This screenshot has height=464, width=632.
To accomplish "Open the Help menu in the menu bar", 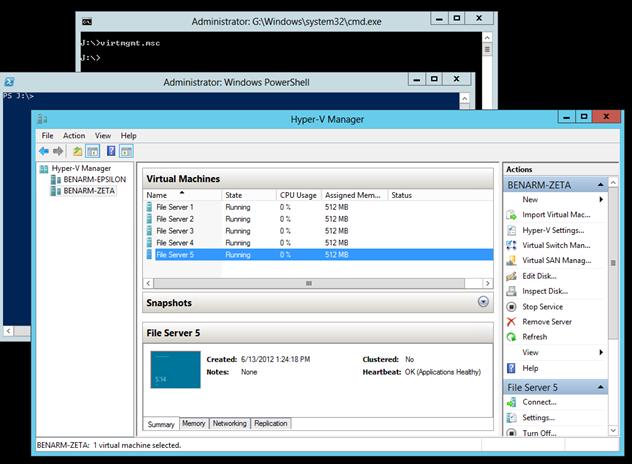I will (x=129, y=136).
